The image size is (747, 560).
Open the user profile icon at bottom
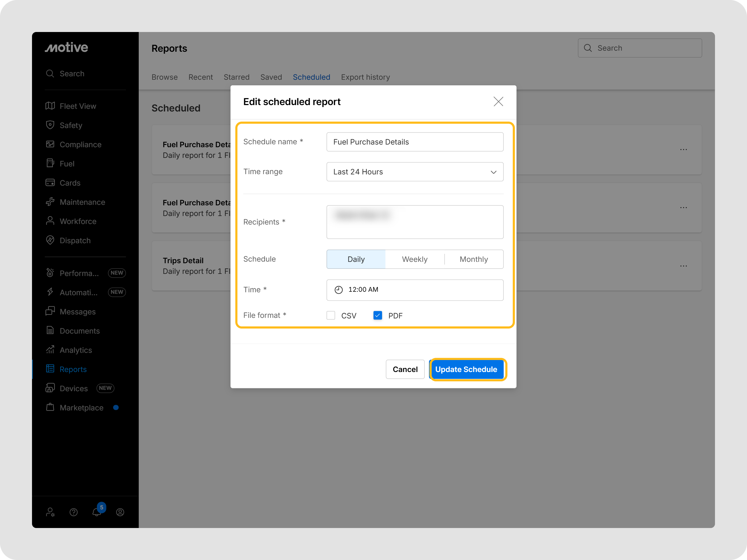[120, 512]
